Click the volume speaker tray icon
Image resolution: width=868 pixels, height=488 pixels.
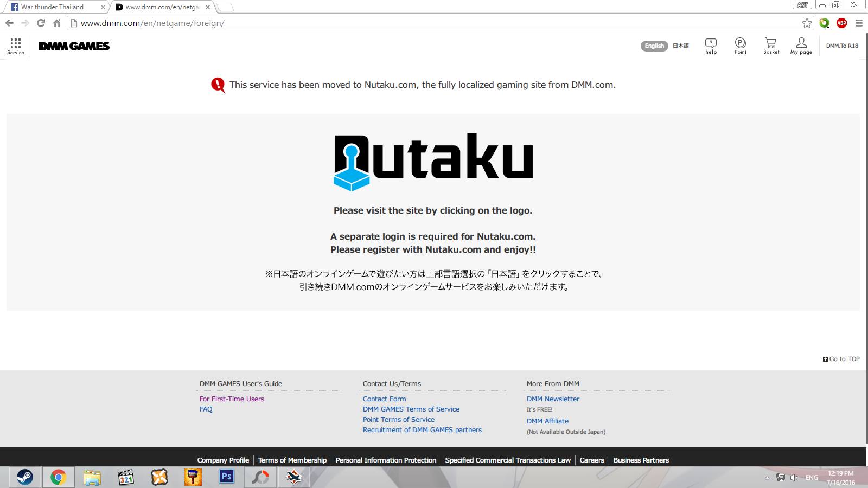[x=794, y=478]
